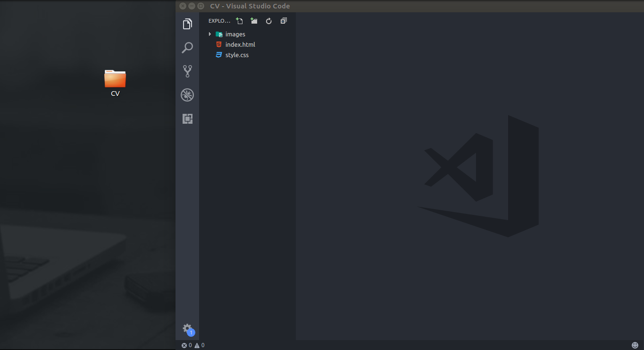Image resolution: width=644 pixels, height=350 pixels.
Task: Open the Source Control view
Action: pos(187,71)
